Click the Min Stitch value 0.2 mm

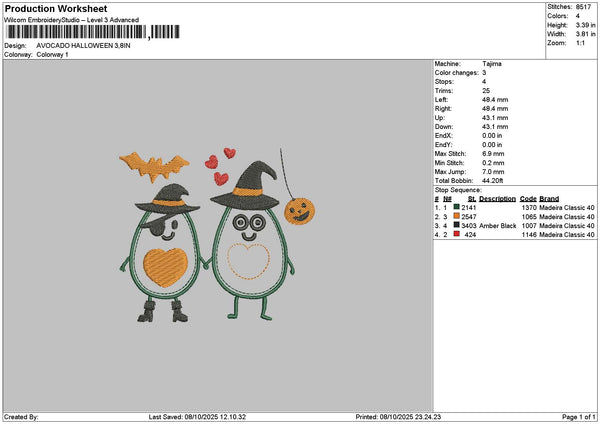(x=493, y=163)
